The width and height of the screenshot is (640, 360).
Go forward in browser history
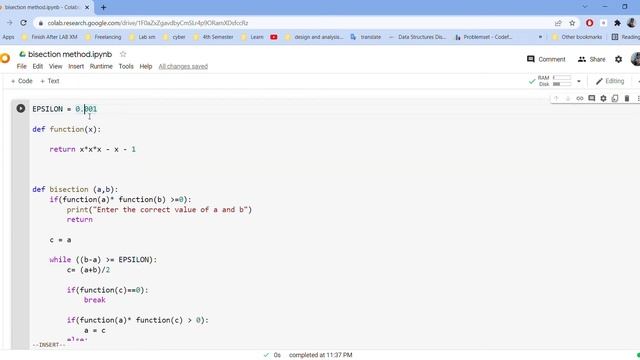9,23
